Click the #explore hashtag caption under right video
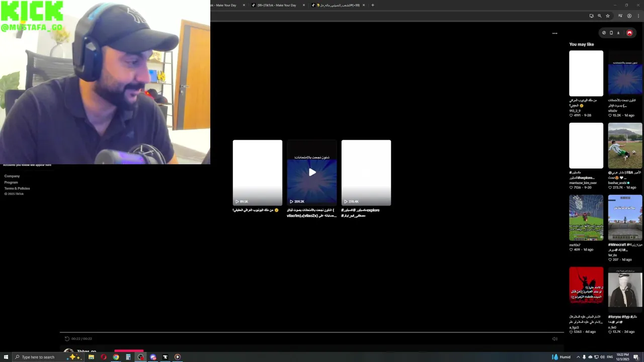The image size is (644, 362). (x=372, y=210)
